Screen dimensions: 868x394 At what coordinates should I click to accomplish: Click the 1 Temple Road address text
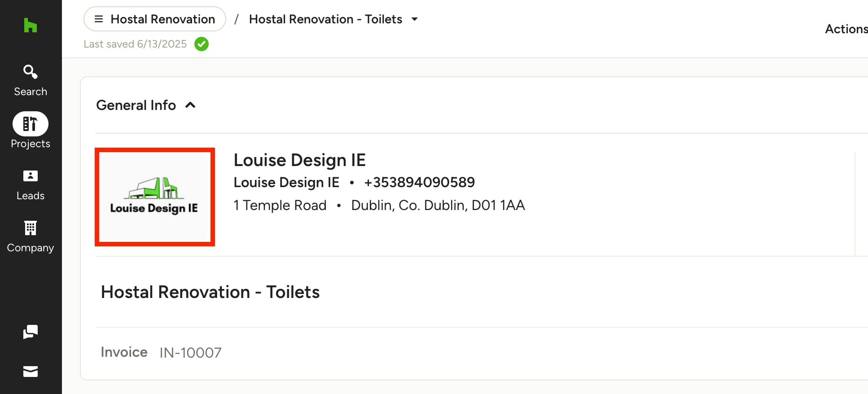280,205
